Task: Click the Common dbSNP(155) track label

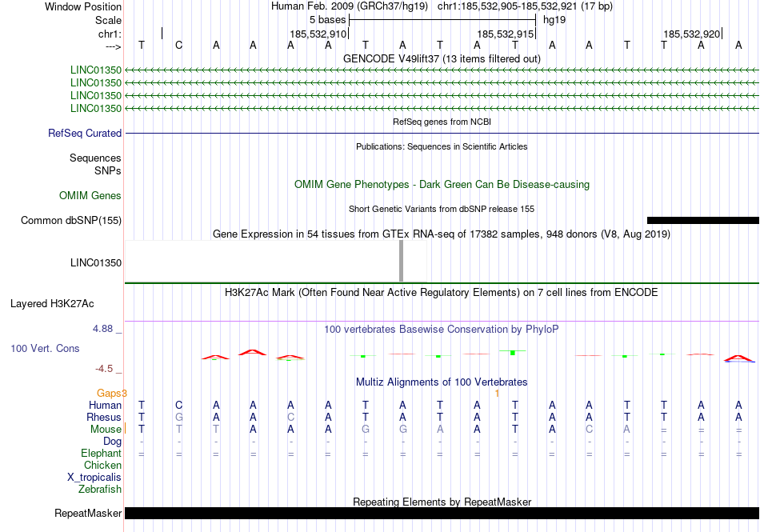Action: 70,221
